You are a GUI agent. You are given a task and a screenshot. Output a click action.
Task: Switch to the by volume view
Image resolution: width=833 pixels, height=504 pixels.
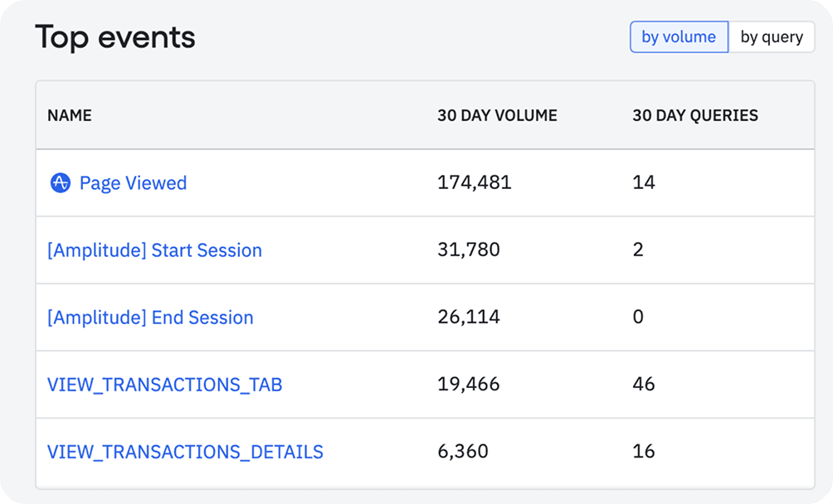679,36
